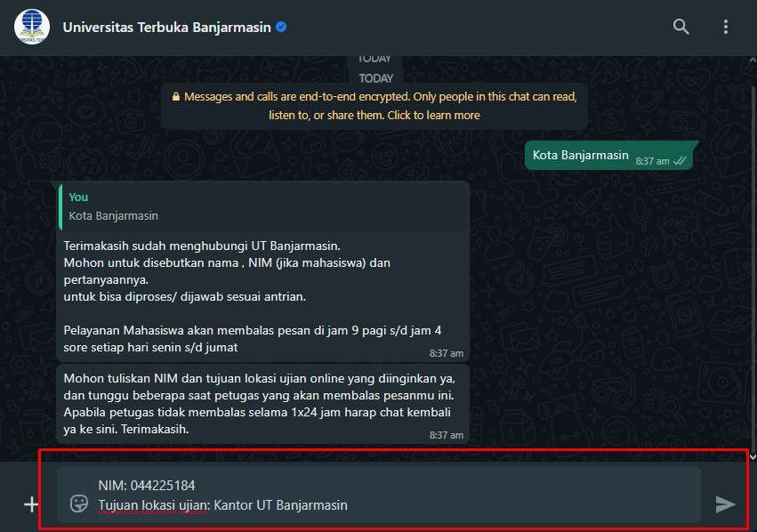Click the lock icon in encryption notice

(x=176, y=97)
